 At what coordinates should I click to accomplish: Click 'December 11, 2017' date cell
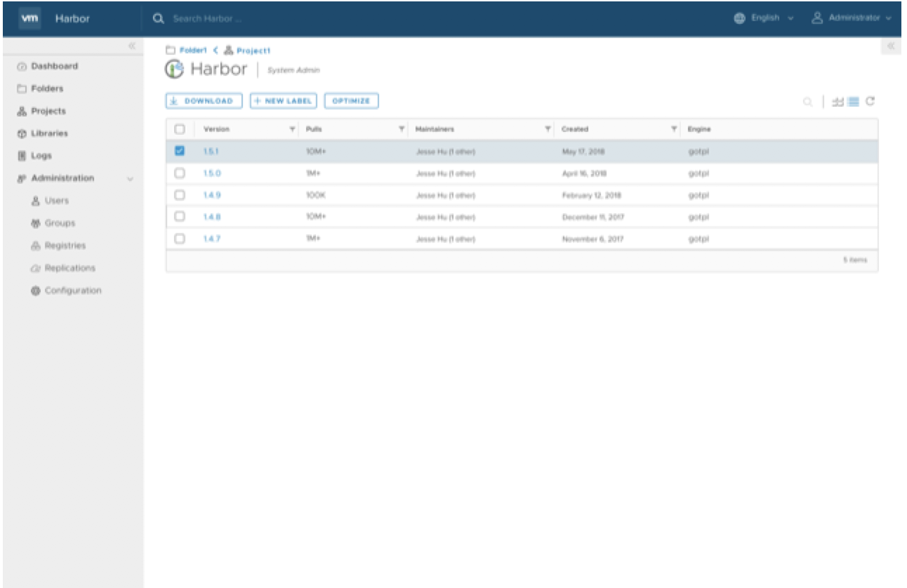(592, 217)
